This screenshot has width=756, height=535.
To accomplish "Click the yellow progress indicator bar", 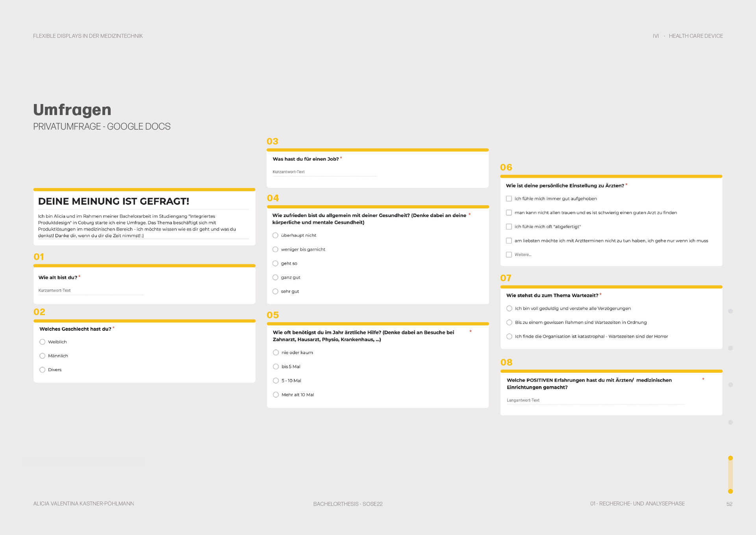I will [730, 475].
